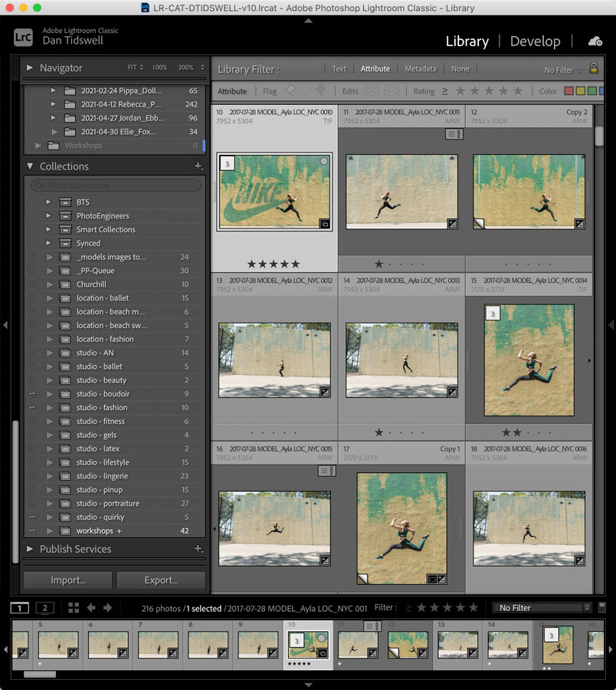Lock the Library Filter with the padlock icon
This screenshot has width=616, height=690.
click(x=594, y=68)
